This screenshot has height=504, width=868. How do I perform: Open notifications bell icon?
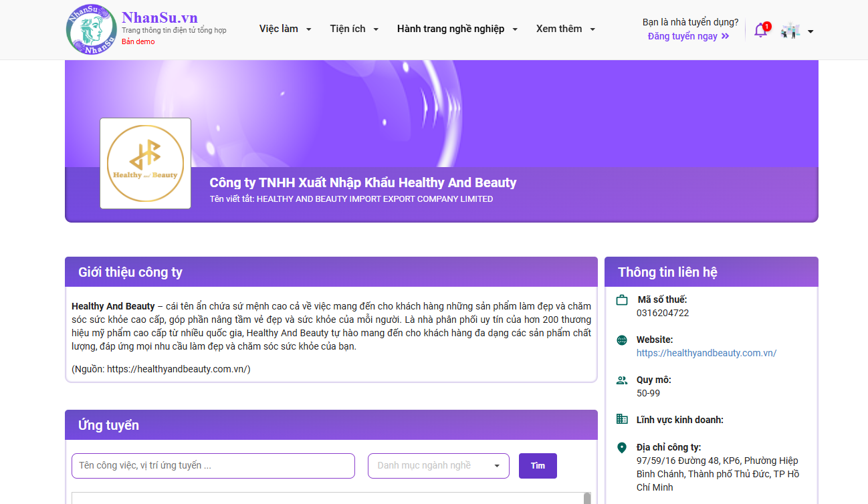[x=760, y=30]
